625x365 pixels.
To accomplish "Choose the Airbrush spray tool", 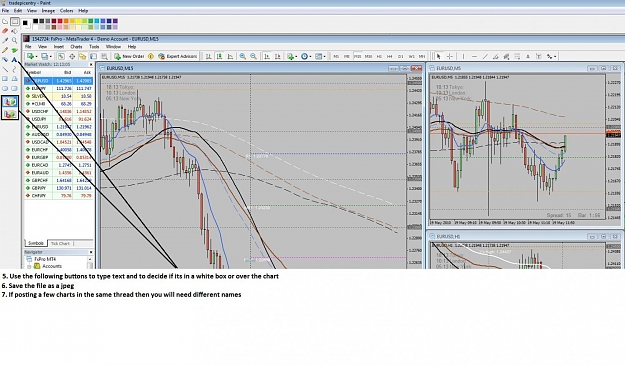I will 5,59.
